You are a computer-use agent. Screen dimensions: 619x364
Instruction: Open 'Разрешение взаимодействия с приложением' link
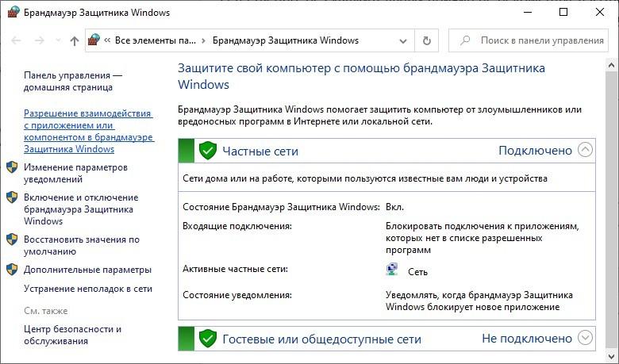(x=89, y=131)
